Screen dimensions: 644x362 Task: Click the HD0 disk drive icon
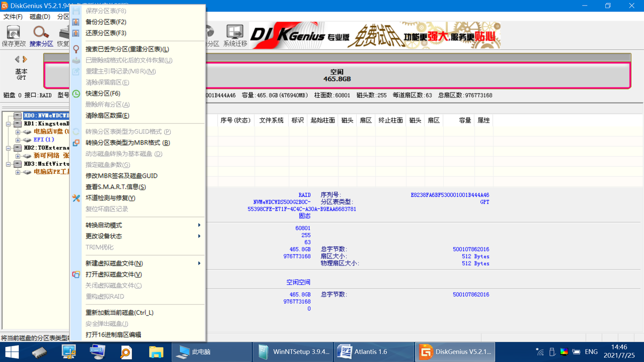pos(18,115)
